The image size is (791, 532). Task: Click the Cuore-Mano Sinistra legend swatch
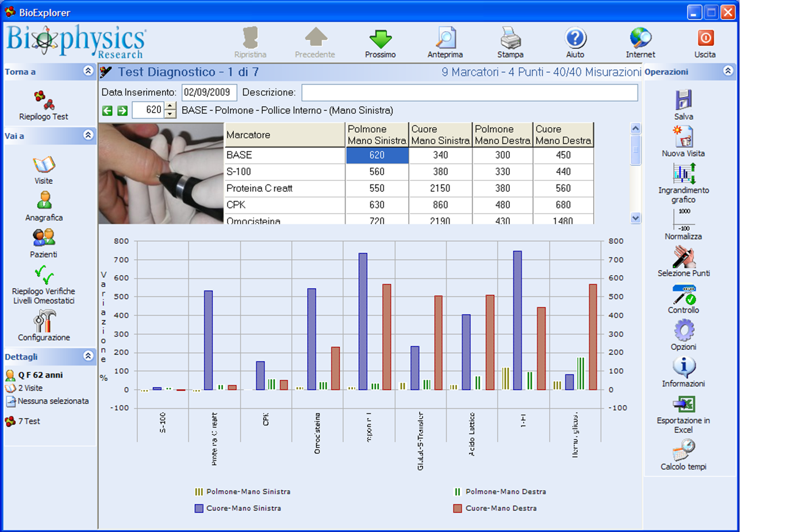pyautogui.click(x=199, y=508)
